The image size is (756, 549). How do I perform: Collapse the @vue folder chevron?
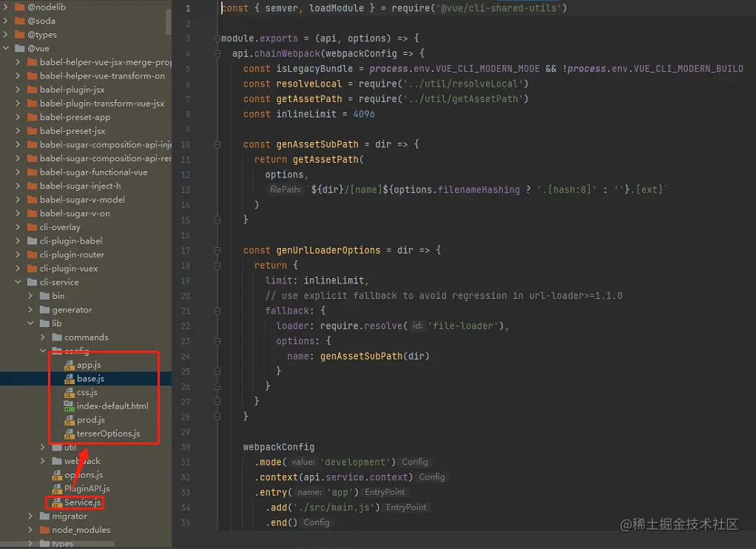point(6,48)
